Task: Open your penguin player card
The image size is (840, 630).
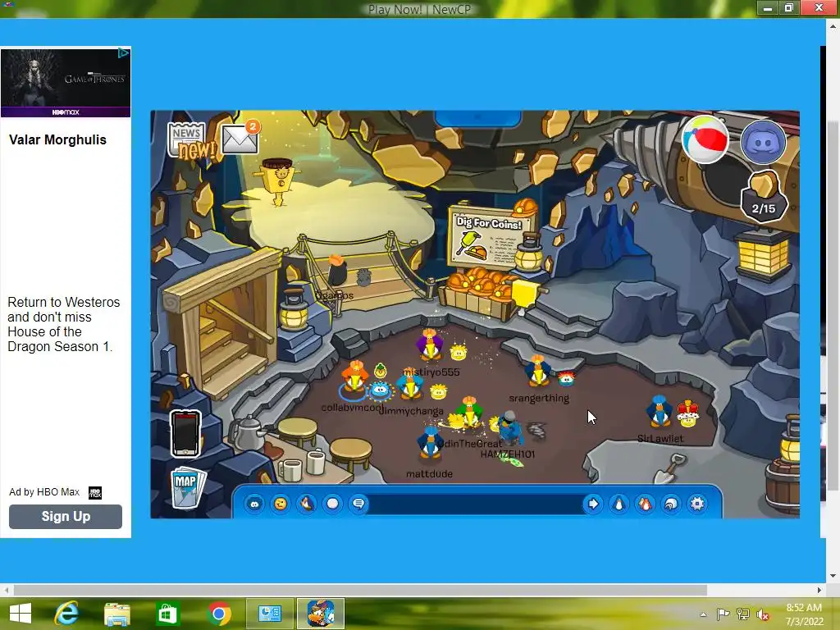Action: [x=619, y=504]
